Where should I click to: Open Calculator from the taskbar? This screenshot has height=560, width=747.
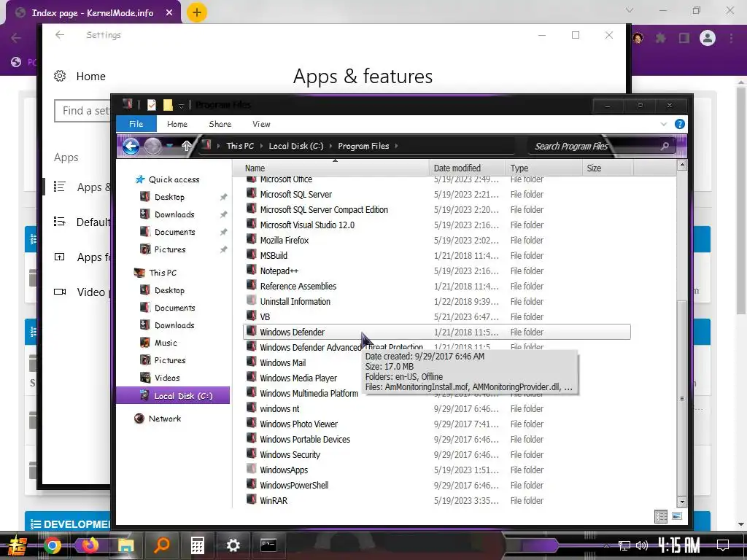click(197, 545)
